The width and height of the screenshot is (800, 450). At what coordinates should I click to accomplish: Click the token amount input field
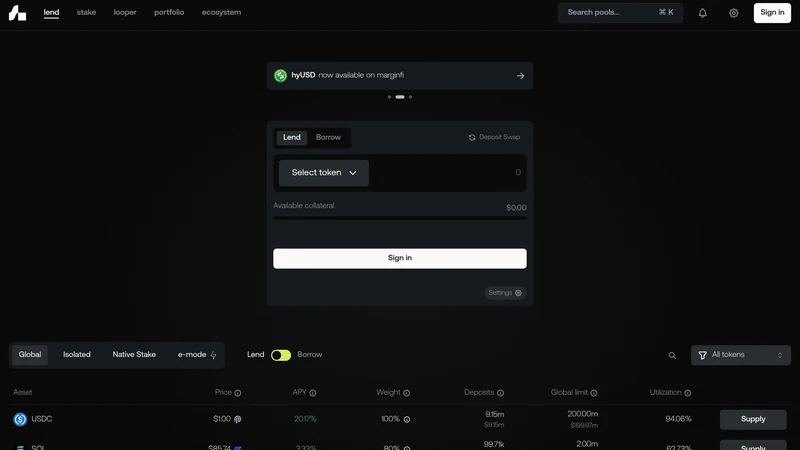[x=446, y=173]
